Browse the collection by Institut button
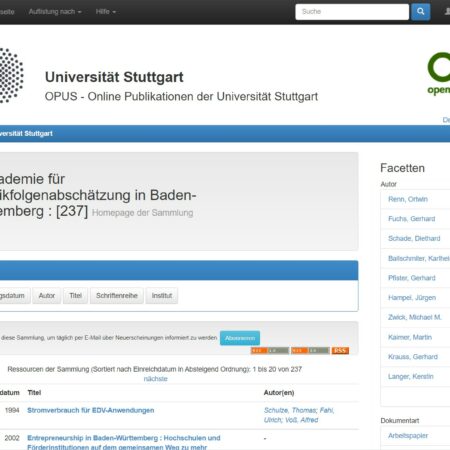The image size is (450, 450). [x=162, y=296]
